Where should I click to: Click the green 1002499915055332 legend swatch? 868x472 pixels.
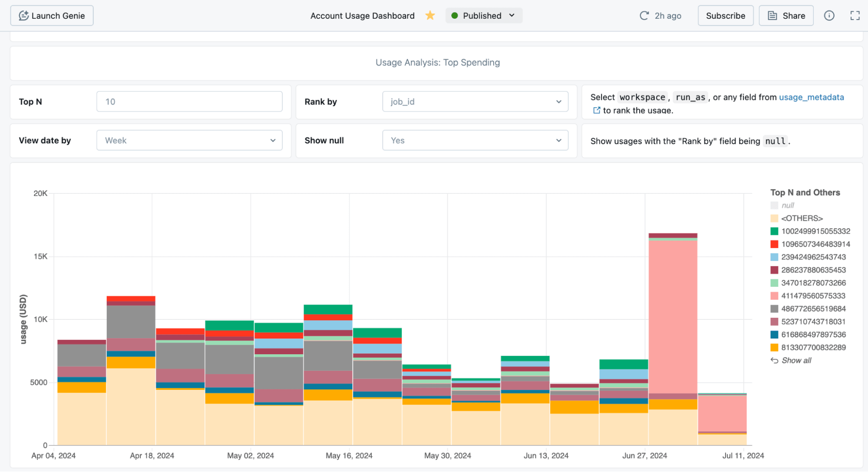click(x=774, y=231)
